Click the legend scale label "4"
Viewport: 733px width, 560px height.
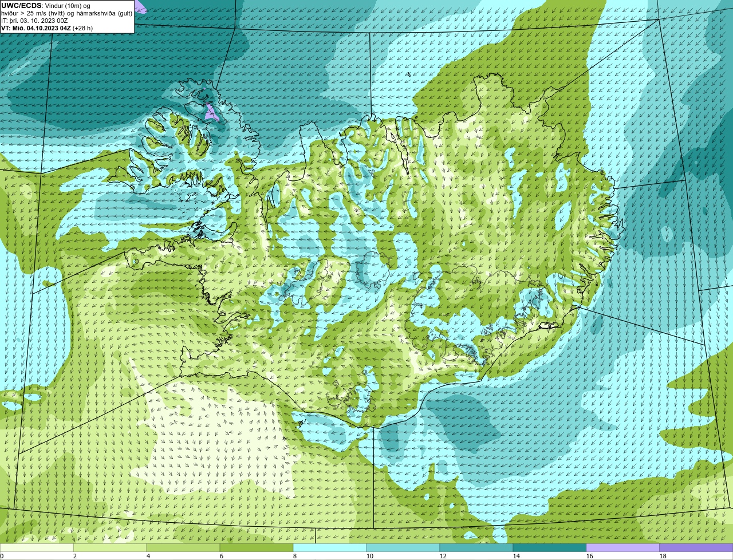point(148,556)
